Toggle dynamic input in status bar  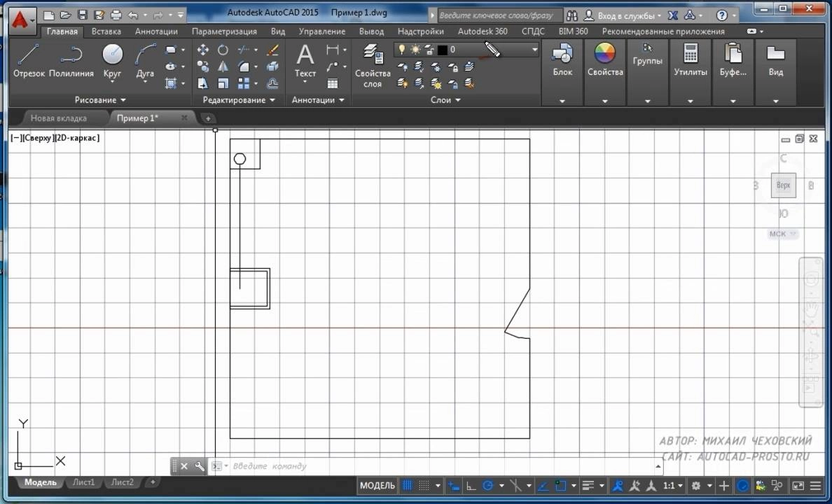454,485
